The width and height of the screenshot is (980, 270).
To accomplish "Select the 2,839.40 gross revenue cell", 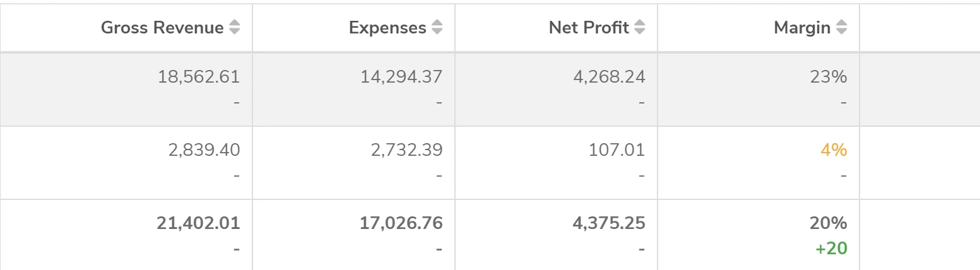I will (x=204, y=150).
